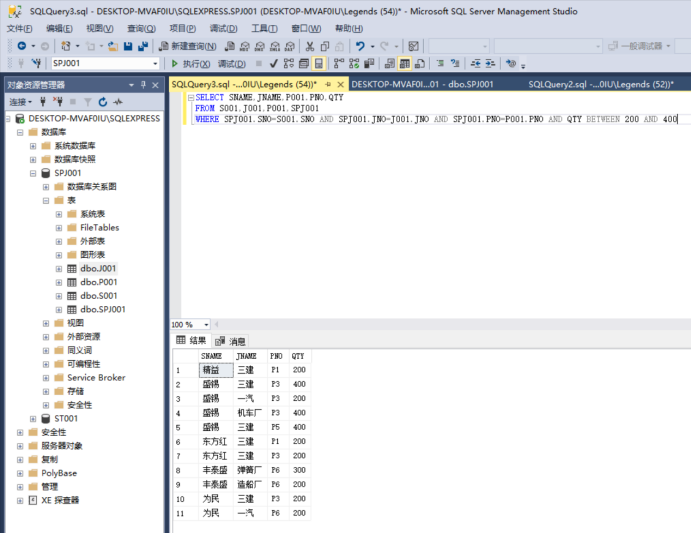This screenshot has height=533, width=692.
Task: Select Results to Text icon
Action: pyautogui.click(x=389, y=64)
